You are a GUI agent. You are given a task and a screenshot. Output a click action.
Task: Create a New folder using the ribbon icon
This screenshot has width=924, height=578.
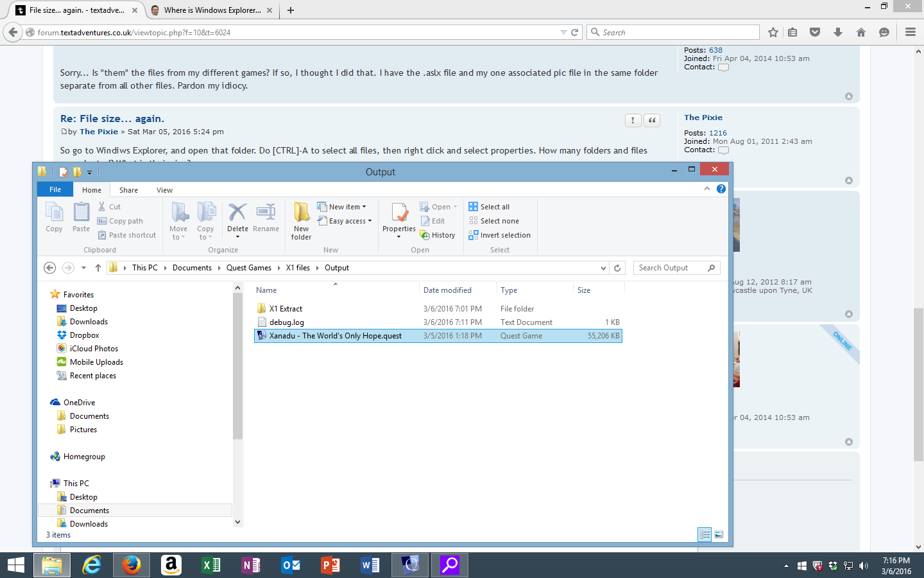[301, 218]
